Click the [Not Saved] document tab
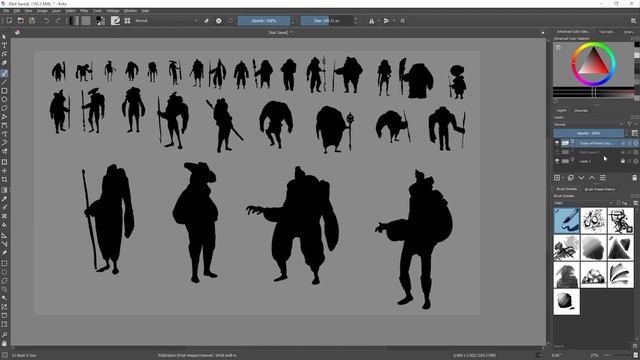The height and width of the screenshot is (360, 640). click(x=279, y=33)
